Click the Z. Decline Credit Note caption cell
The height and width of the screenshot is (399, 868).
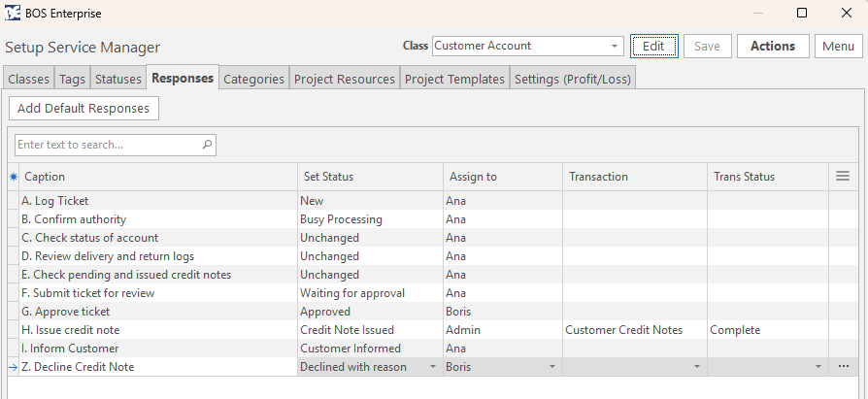click(x=158, y=367)
